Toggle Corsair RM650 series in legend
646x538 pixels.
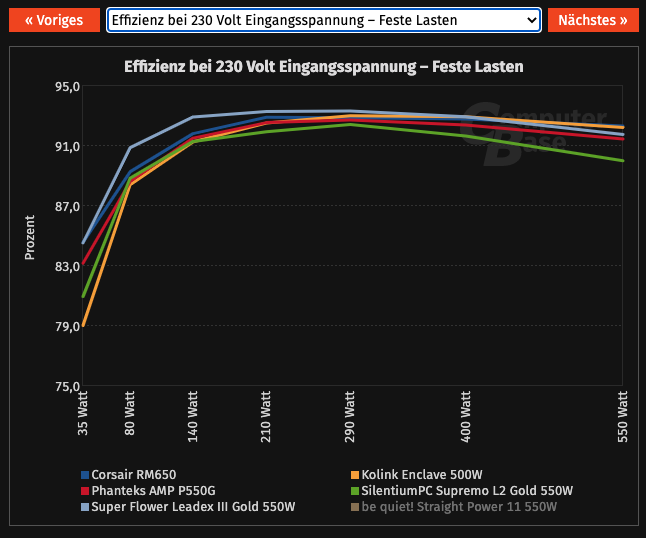coord(129,475)
